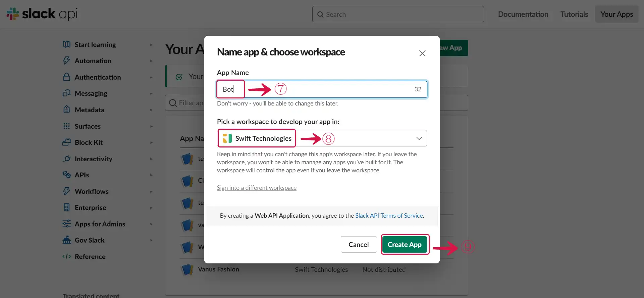Click the Create New App button behind dialog
This screenshot has height=298, width=644.
(453, 48)
